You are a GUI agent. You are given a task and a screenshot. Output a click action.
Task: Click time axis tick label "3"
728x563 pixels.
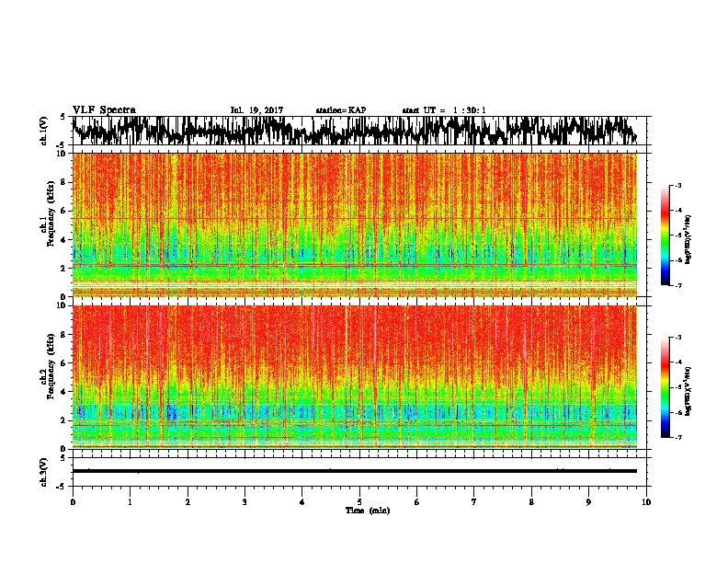coord(245,502)
